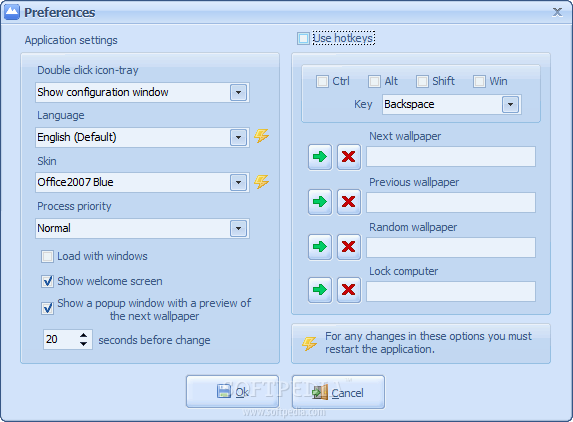Increase seconds before change with up arrow
Viewport: 573px width, 422px height.
pyautogui.click(x=84, y=335)
